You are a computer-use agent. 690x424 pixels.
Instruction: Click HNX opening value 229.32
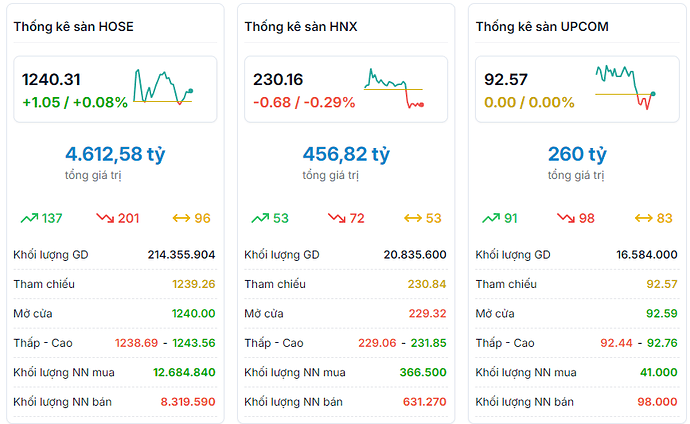coord(427,314)
